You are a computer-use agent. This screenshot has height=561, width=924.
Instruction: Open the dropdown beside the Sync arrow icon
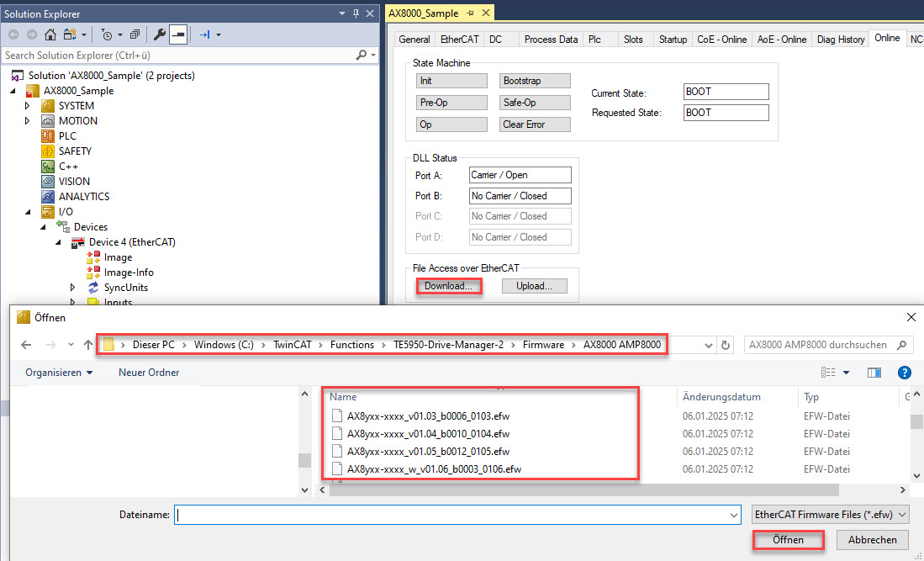(x=219, y=34)
